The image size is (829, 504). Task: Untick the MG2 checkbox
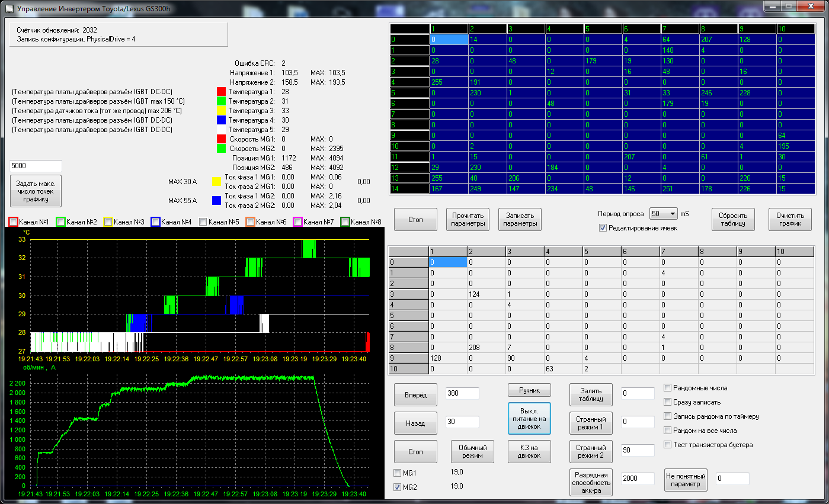[x=398, y=487]
